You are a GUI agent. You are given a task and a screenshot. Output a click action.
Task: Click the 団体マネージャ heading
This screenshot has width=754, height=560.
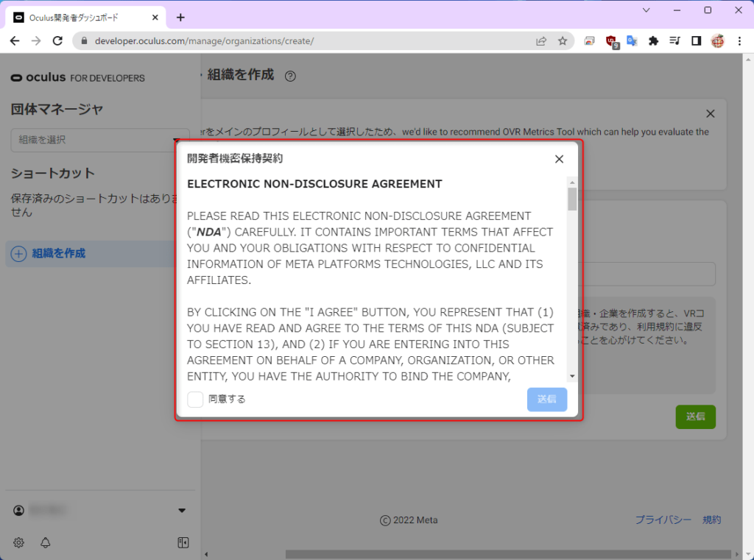pyautogui.click(x=57, y=109)
